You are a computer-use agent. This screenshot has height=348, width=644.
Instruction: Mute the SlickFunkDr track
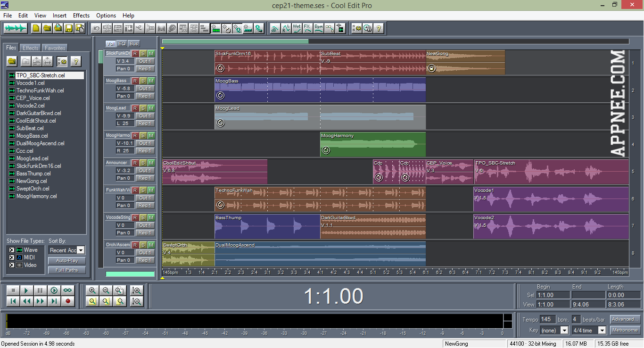point(151,54)
